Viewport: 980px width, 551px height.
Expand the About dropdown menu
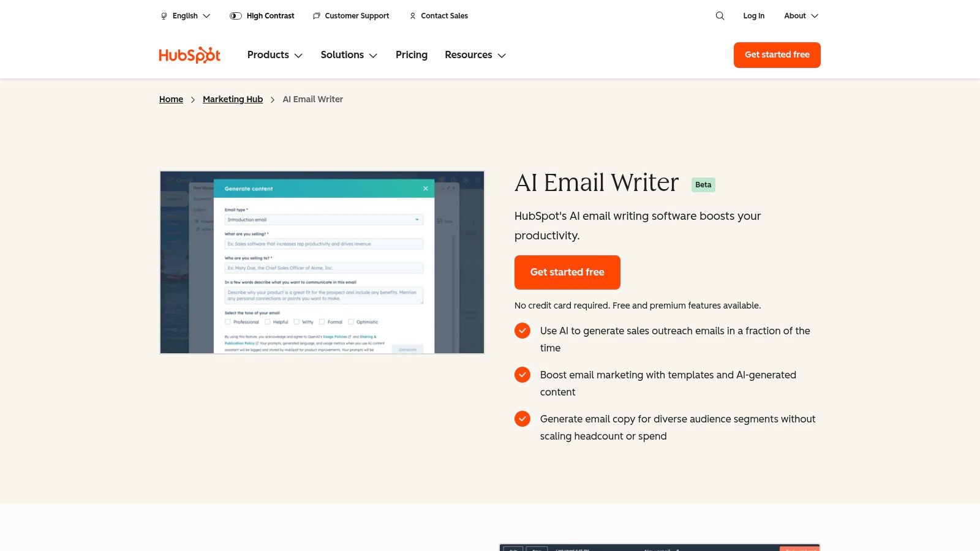pyautogui.click(x=801, y=16)
